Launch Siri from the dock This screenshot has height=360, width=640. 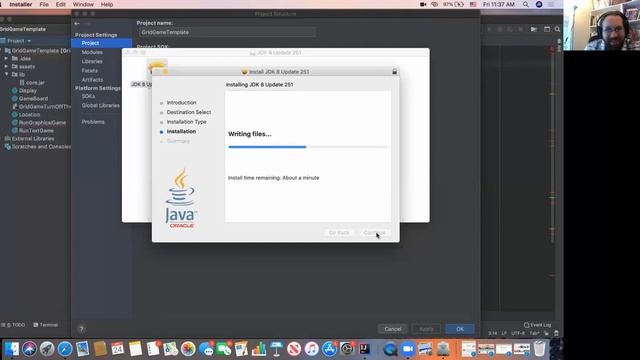pos(29,349)
